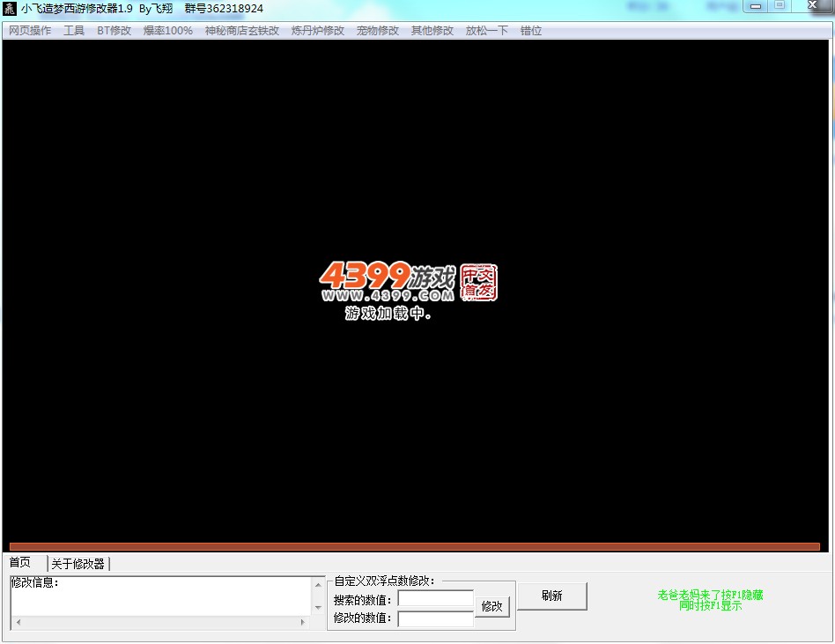Open the 神秘商店玄铁改 menu
Screen dimensions: 835x644
[x=241, y=31]
